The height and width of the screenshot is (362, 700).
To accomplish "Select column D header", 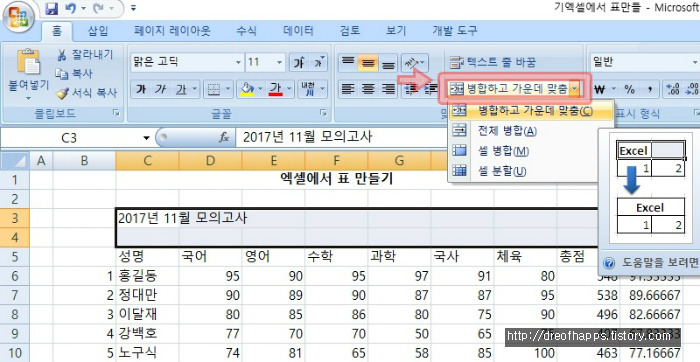I will click(x=210, y=161).
